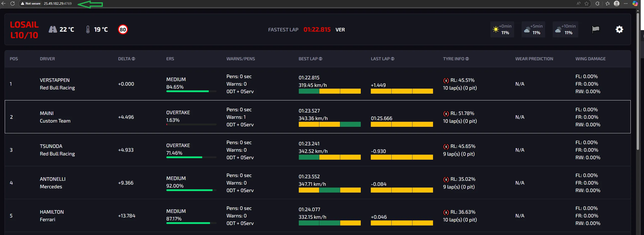
Task: Open the browser extensions puzzle icon
Action: (597, 4)
